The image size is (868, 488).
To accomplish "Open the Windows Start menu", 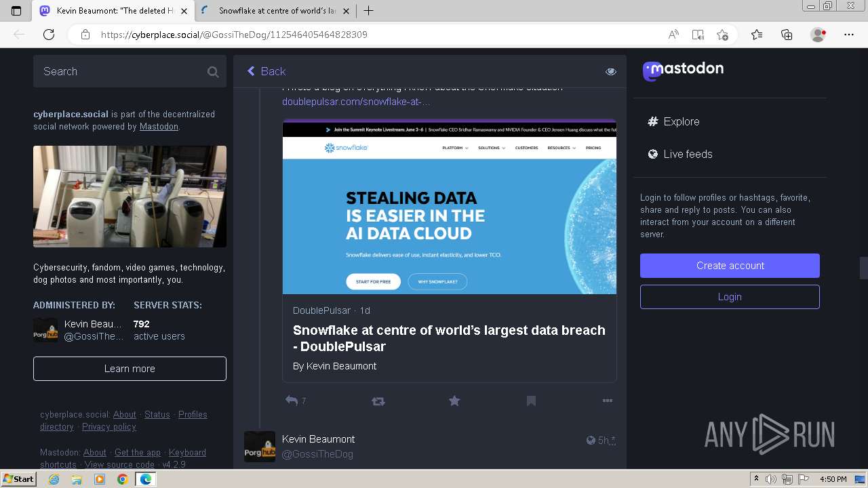I will coord(18,479).
